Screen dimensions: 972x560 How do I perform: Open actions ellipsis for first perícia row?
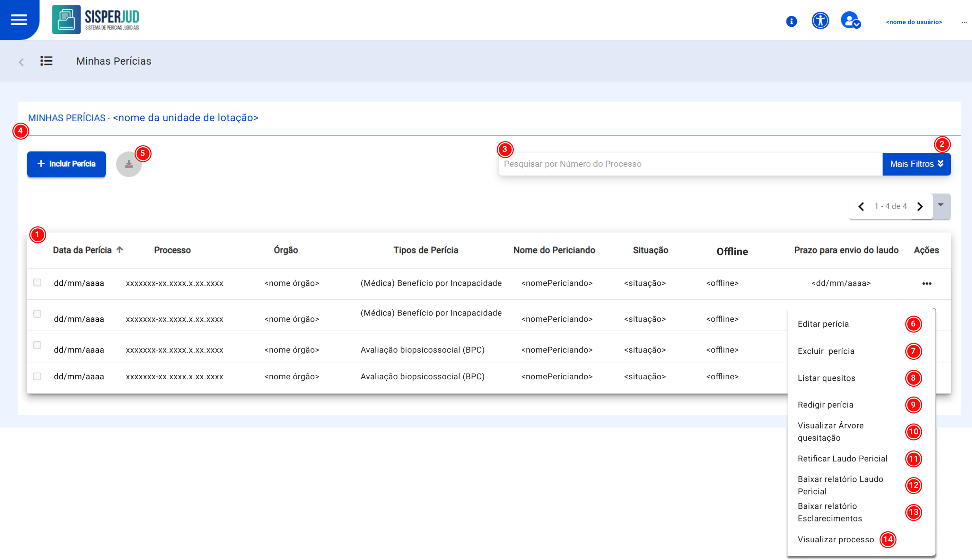[x=927, y=283]
